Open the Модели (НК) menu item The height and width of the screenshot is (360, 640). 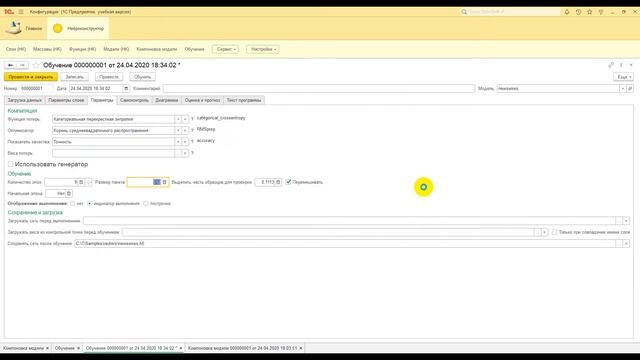click(x=116, y=49)
